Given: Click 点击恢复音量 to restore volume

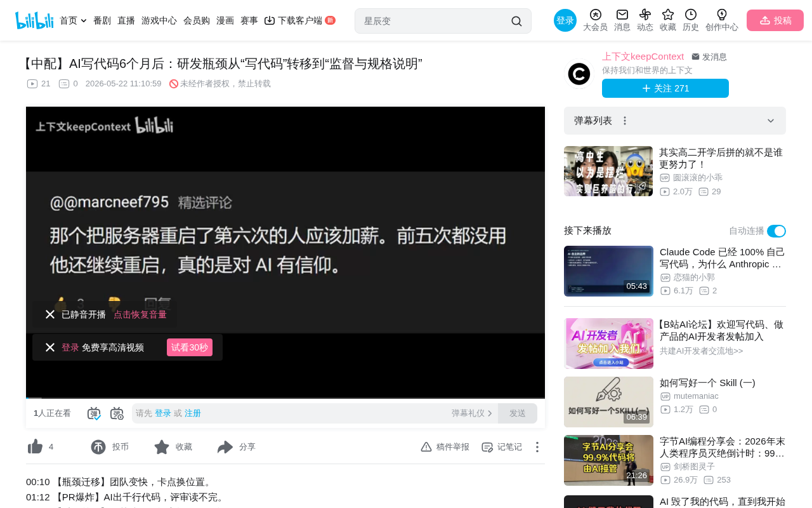Looking at the screenshot, I should (140, 314).
